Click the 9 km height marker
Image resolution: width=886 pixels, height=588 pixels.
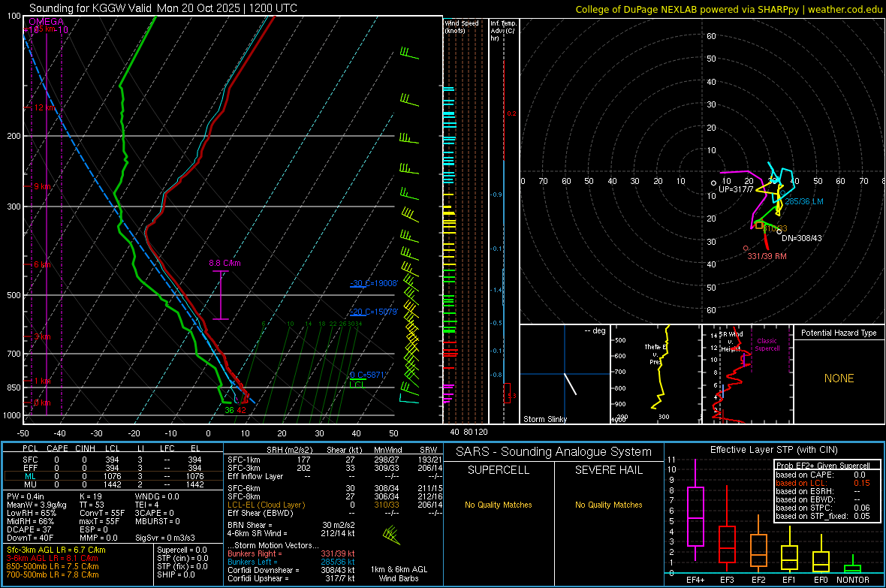pyautogui.click(x=42, y=186)
